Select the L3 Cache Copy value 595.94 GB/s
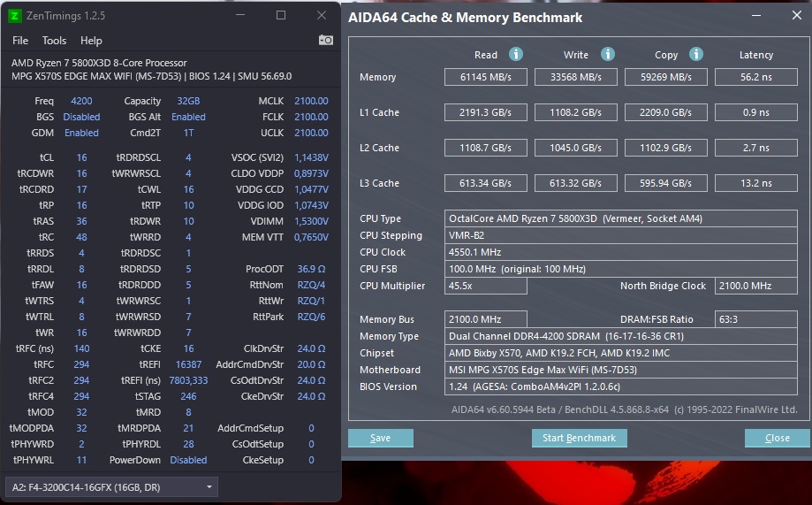Screen dimensions: 812x505 point(666,183)
